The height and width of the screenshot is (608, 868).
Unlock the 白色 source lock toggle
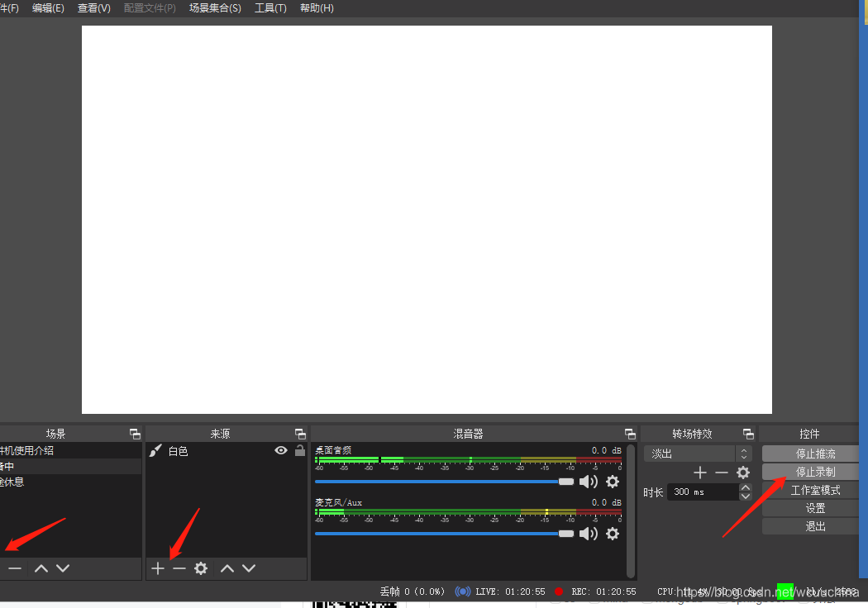pyautogui.click(x=299, y=451)
